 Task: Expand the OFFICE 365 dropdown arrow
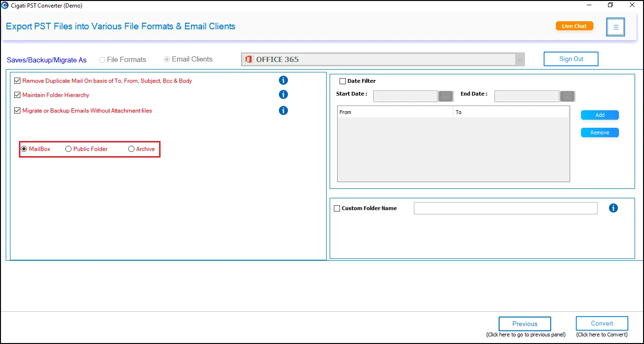pyautogui.click(x=520, y=59)
